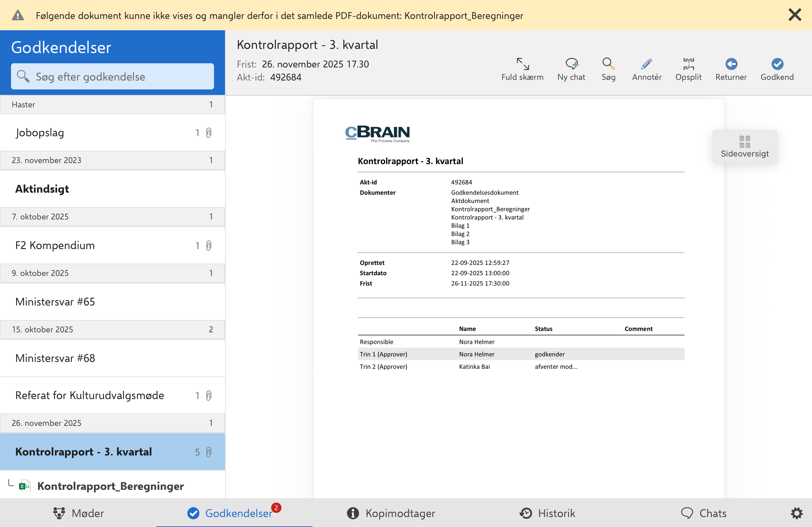Dismiss the warning banner with X
Image resolution: width=812 pixels, height=527 pixels.
click(795, 15)
